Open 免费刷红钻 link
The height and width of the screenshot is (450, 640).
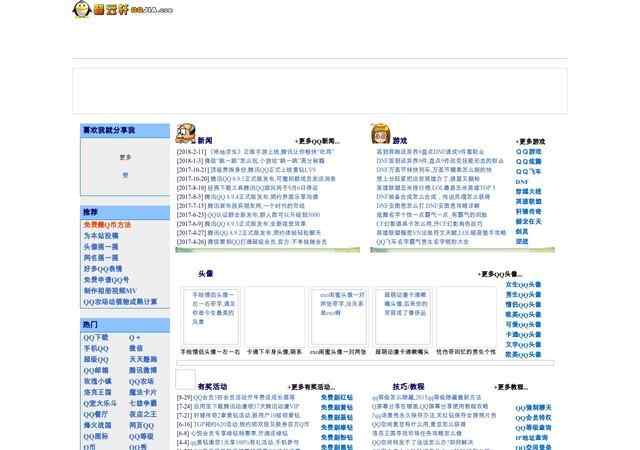337,398
